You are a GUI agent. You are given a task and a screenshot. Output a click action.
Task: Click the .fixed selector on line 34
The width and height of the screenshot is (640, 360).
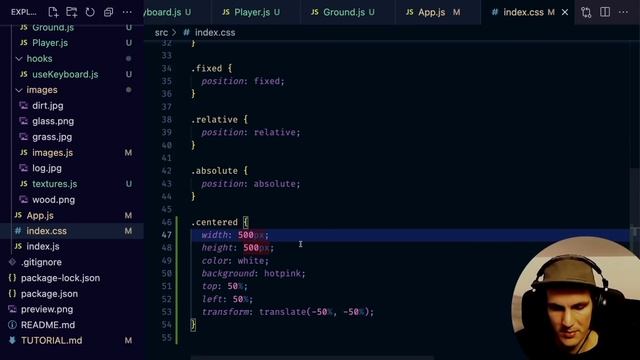point(207,68)
